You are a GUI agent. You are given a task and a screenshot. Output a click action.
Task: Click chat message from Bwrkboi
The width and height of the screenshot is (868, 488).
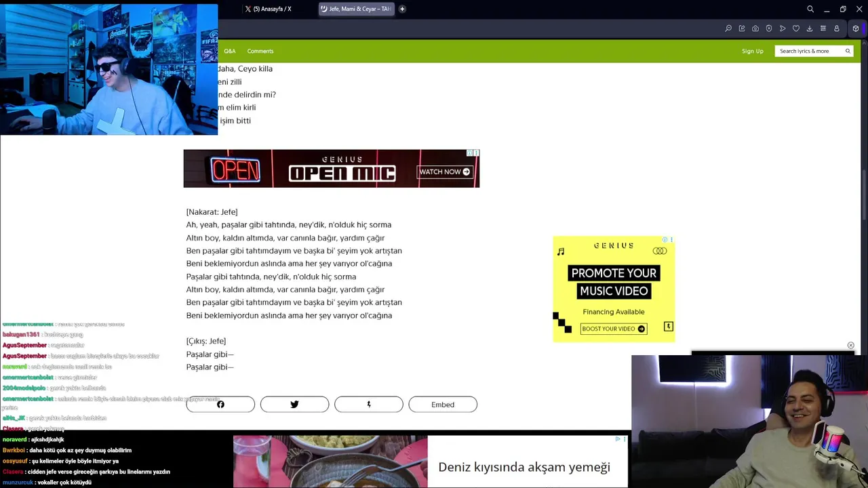tap(67, 450)
